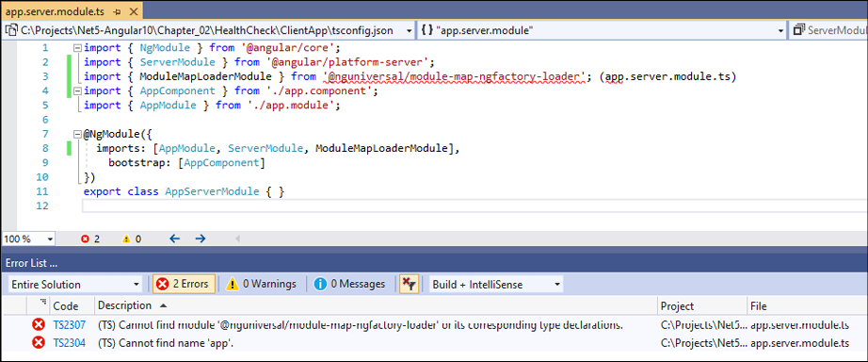The width and height of the screenshot is (868, 362).
Task: Click the editor warning count indicator
Action: pos(132,239)
